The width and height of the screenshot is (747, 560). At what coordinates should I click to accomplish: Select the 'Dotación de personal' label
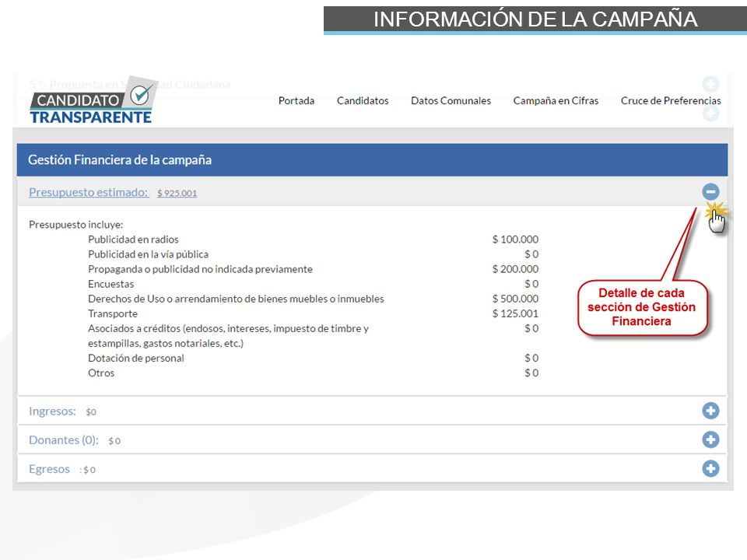135,358
